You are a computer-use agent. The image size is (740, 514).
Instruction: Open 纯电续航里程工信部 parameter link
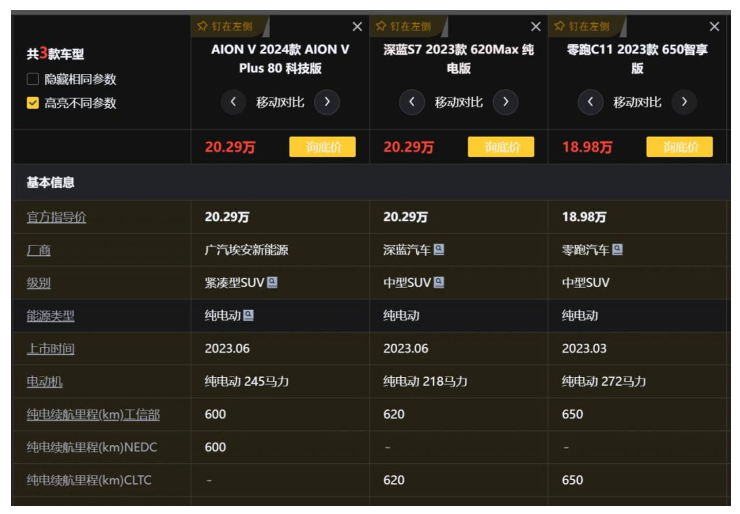tap(93, 414)
